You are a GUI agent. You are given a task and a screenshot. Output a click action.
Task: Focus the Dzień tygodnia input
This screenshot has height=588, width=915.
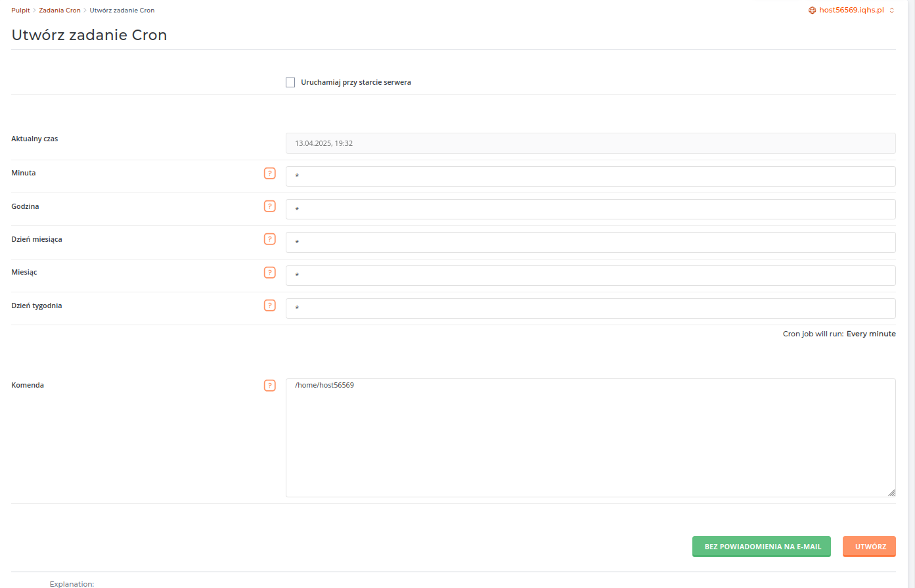coord(590,308)
